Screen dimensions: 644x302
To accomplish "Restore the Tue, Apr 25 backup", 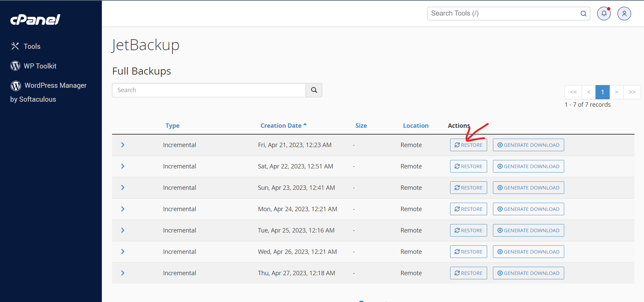I will point(468,230).
